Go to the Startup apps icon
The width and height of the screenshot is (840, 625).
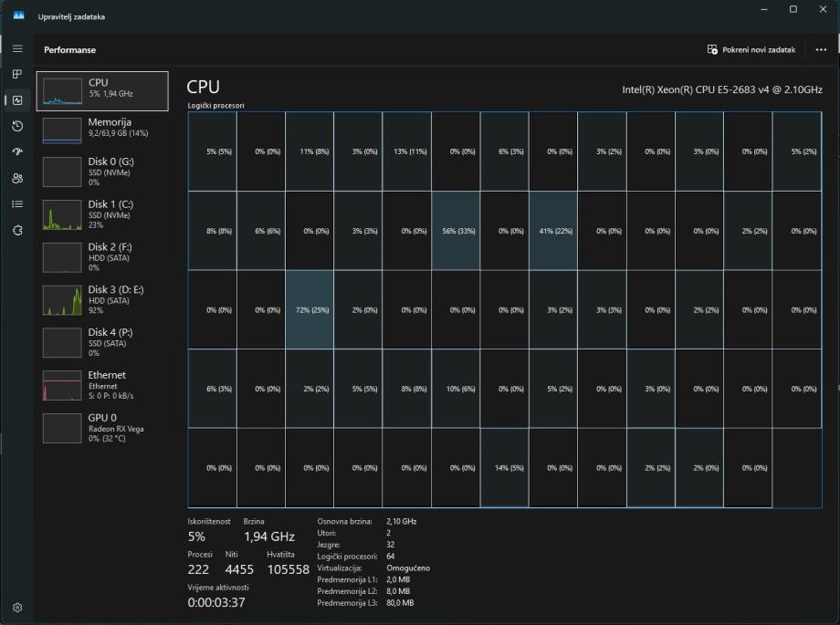click(x=17, y=152)
